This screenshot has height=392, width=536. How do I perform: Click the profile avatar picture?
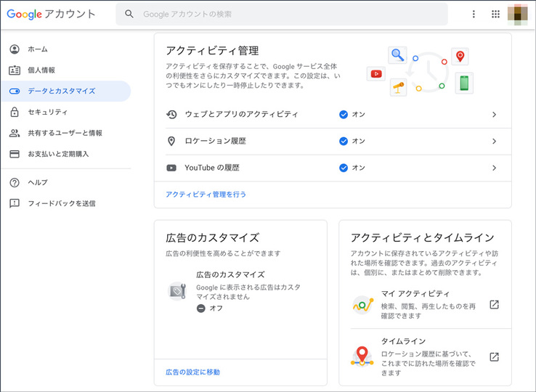pyautogui.click(x=518, y=14)
